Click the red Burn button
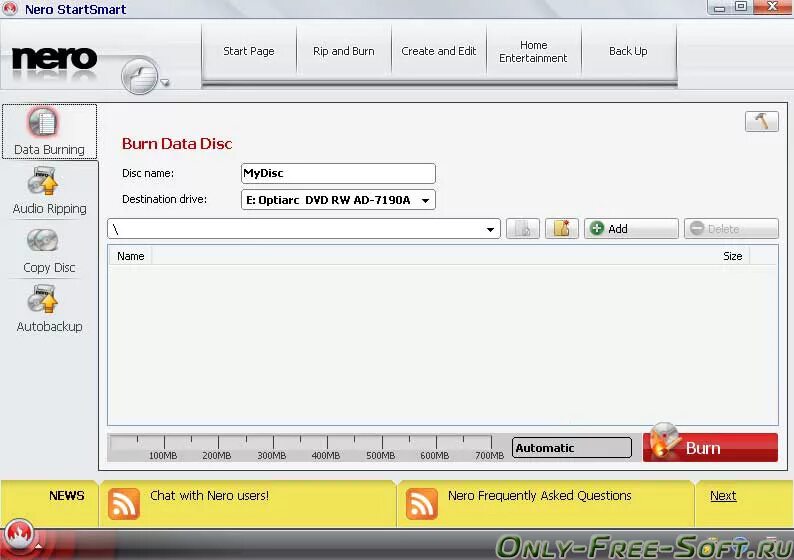 [x=710, y=447]
